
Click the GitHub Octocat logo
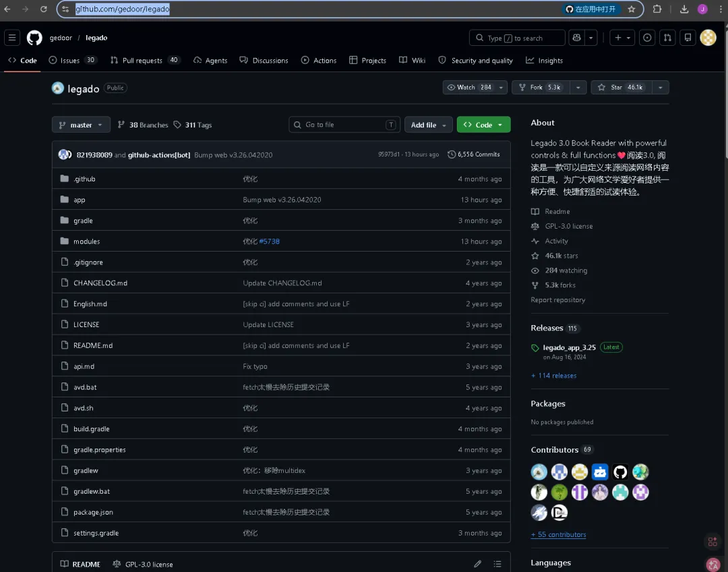[34, 38]
